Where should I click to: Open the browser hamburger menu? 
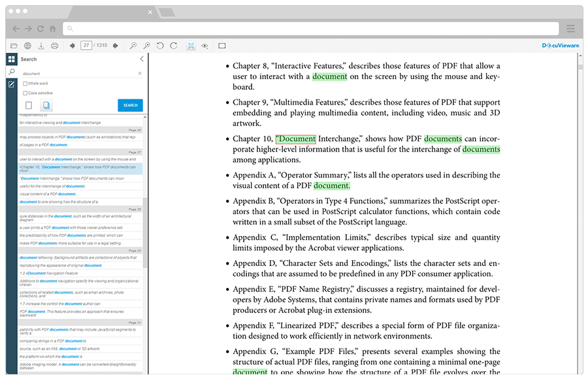click(570, 29)
